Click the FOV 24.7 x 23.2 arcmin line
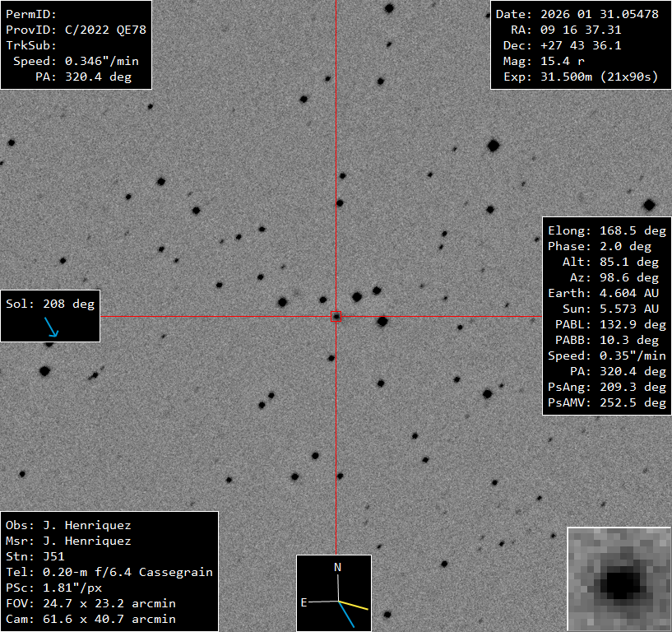 90,603
